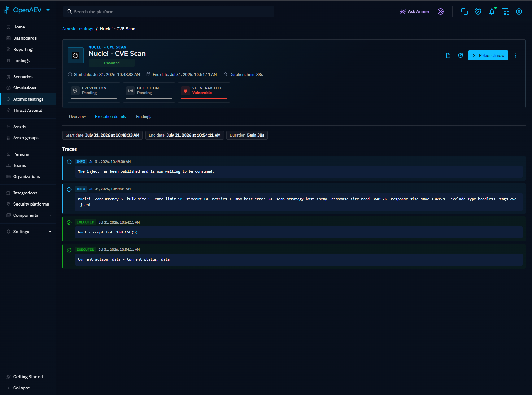This screenshot has height=395, width=532.
Task: Open Simulations in the sidebar
Action: point(28,88)
